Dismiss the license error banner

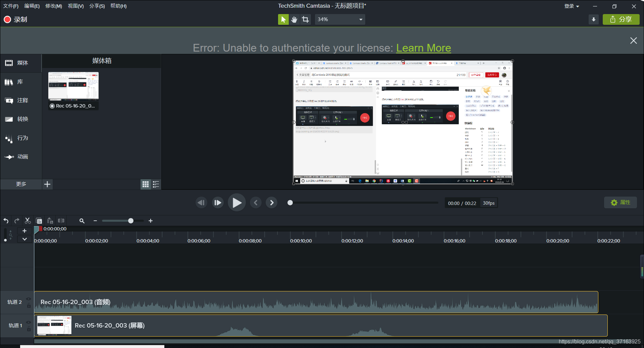[x=633, y=41]
